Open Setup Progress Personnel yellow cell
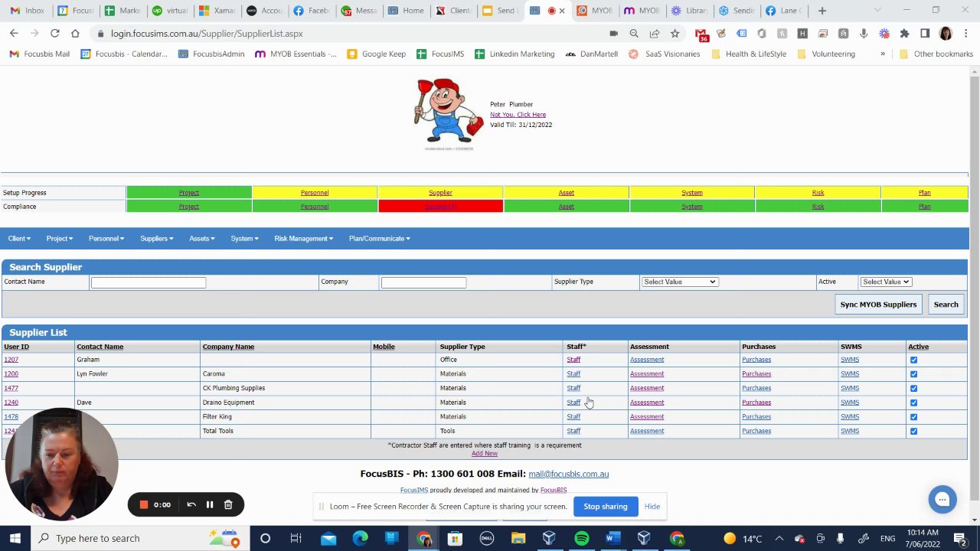This screenshot has width=980, height=551. pos(315,193)
